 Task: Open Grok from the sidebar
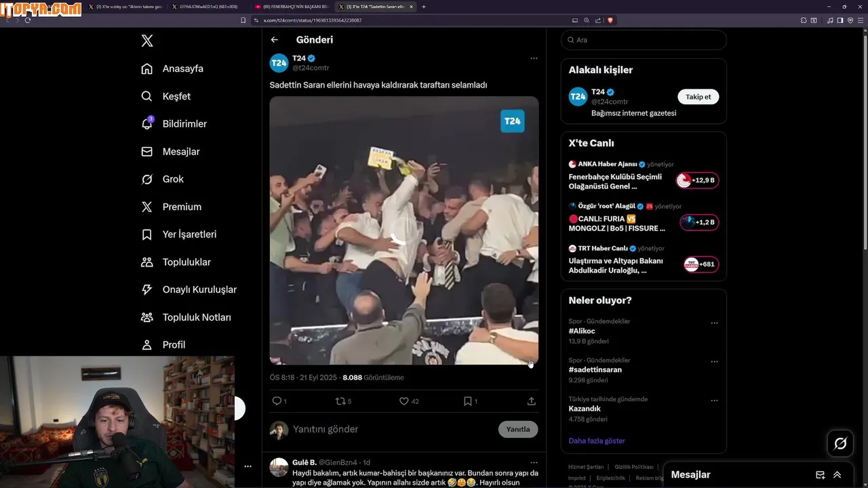(x=163, y=179)
